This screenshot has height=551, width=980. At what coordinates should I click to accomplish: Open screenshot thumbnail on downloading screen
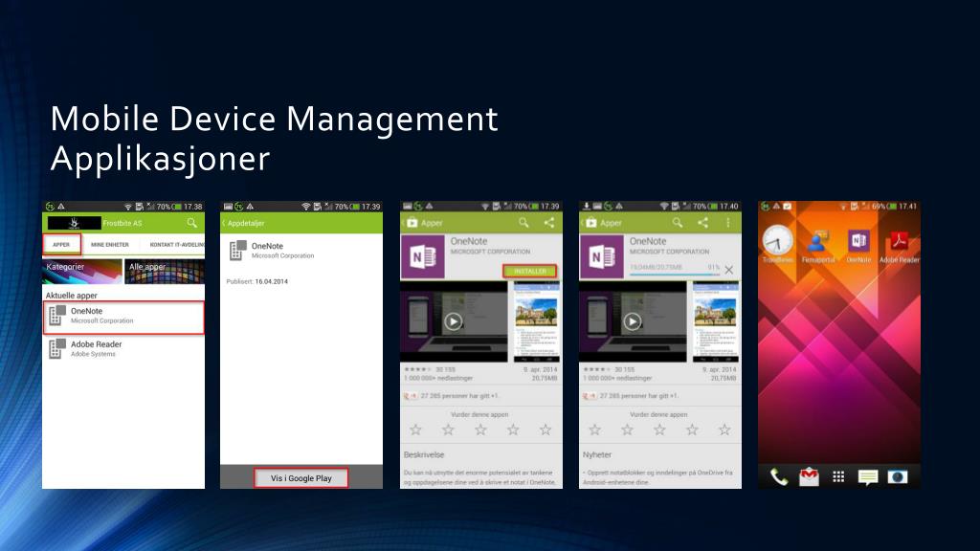716,321
